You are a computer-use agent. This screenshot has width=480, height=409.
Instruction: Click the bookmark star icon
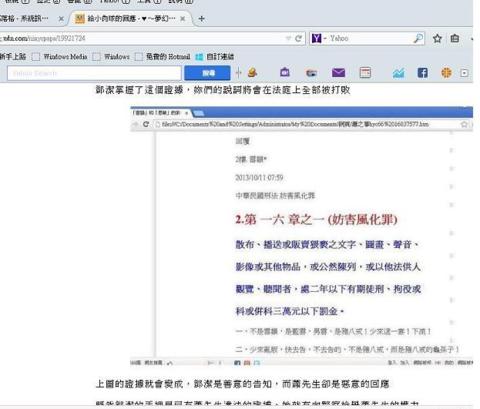click(437, 39)
